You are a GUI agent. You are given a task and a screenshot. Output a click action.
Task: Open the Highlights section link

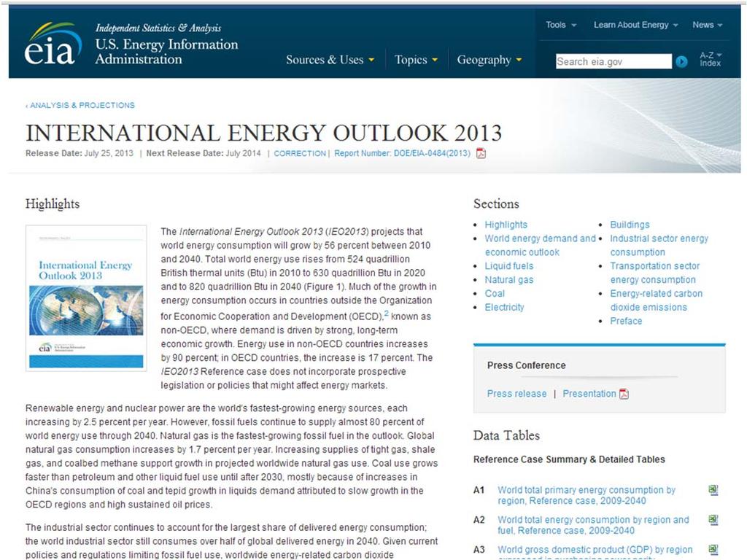(506, 225)
